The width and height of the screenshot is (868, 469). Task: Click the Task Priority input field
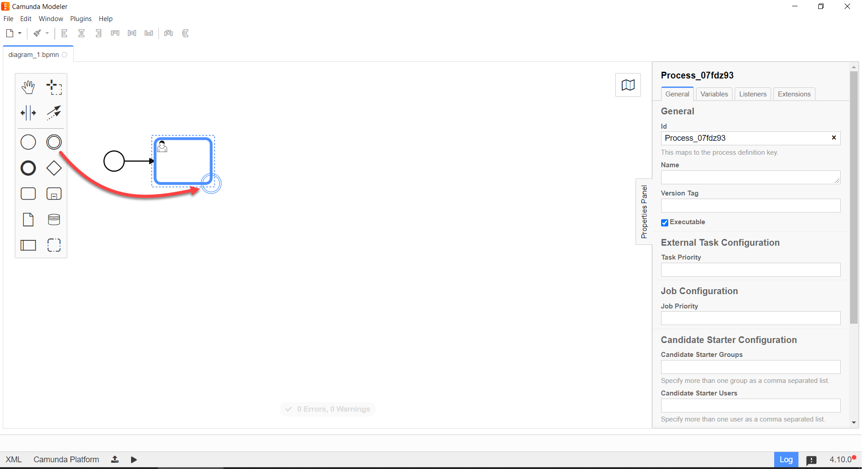tap(750, 270)
